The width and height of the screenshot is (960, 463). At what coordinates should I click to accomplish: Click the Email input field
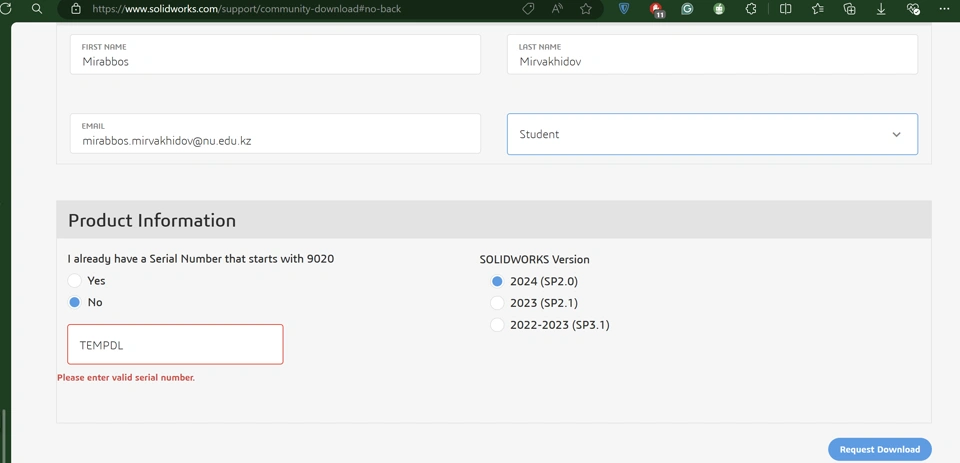click(275, 134)
